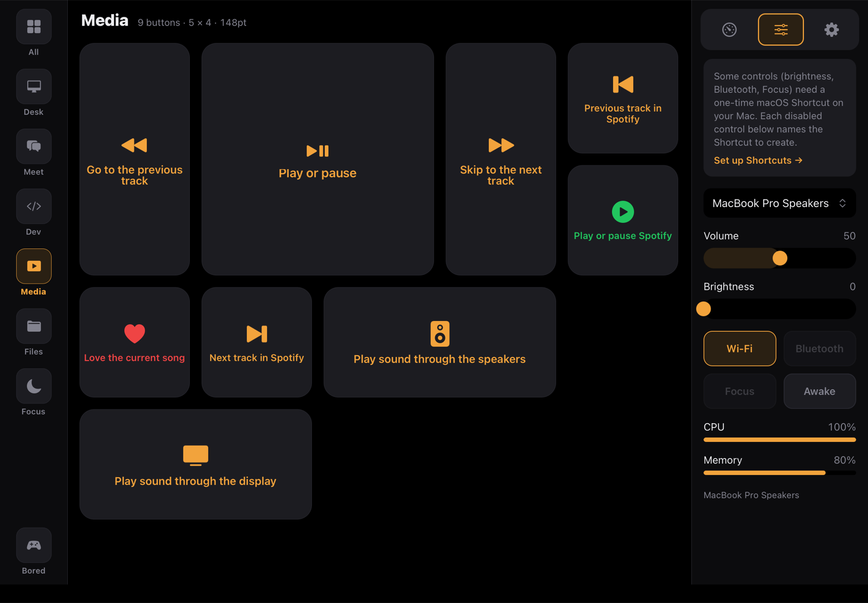Click the '9 buttons · 5 × 4 · 148pt' text
The image size is (868, 603).
coord(192,23)
